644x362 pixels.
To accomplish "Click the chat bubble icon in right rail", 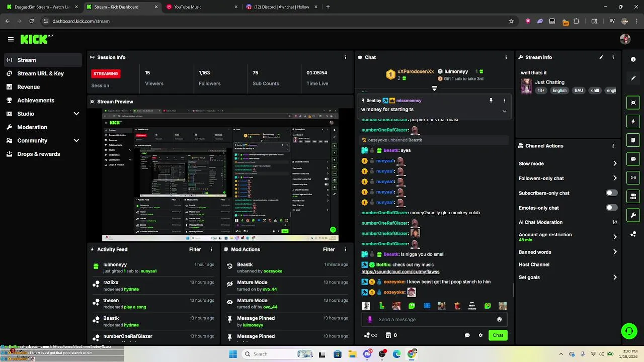I will (x=633, y=159).
